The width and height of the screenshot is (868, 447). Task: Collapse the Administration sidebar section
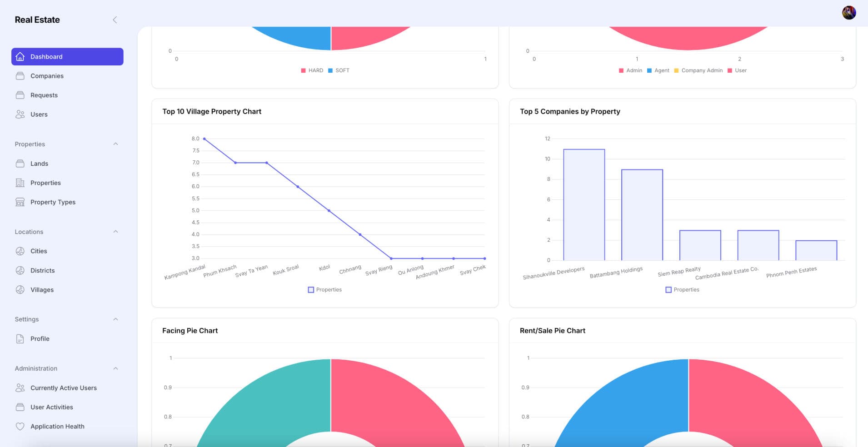[x=115, y=368]
